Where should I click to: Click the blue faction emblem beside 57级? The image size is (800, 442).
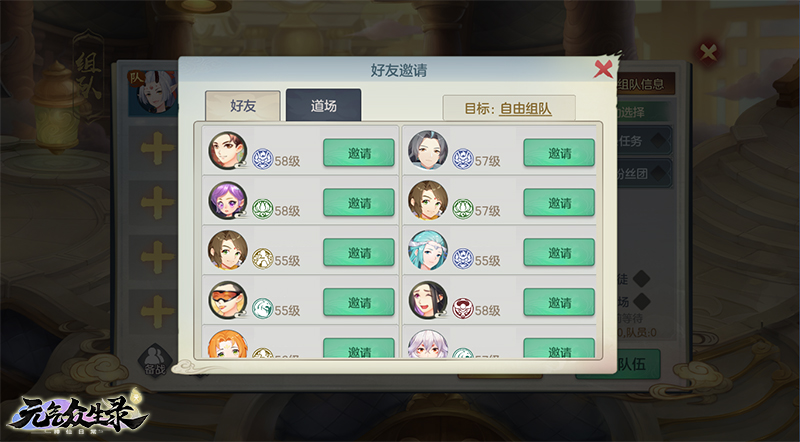click(x=463, y=159)
